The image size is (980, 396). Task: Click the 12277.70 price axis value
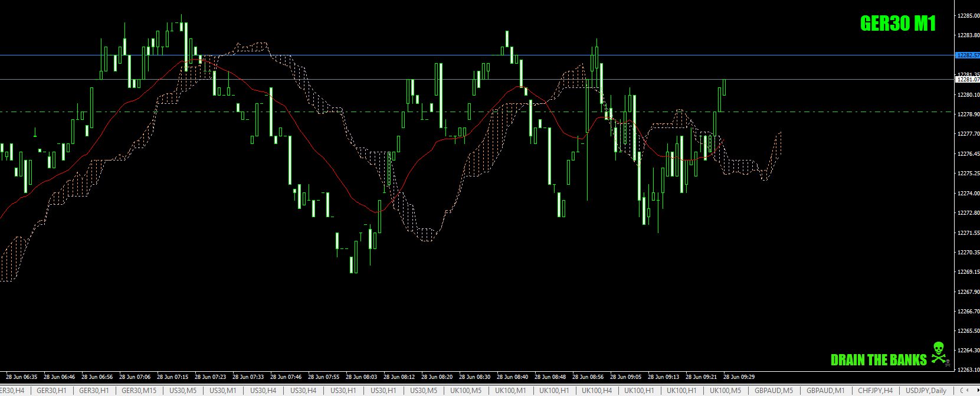point(968,134)
